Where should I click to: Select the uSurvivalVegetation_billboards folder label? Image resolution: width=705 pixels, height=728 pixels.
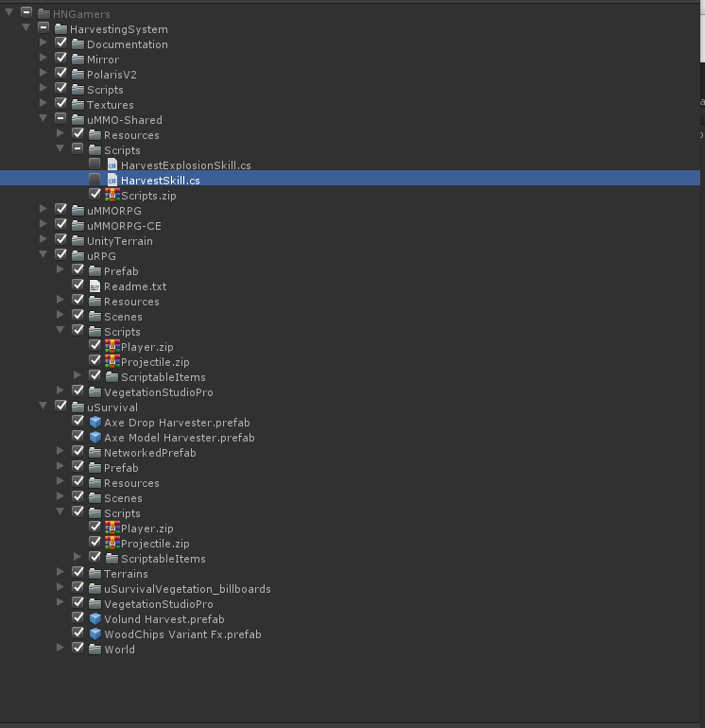click(x=187, y=589)
